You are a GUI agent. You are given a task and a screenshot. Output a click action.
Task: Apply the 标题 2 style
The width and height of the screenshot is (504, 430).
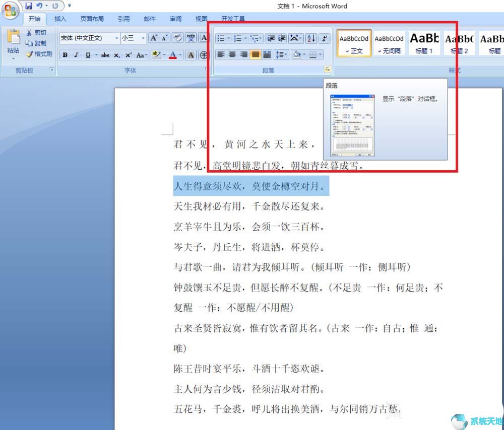[x=459, y=43]
